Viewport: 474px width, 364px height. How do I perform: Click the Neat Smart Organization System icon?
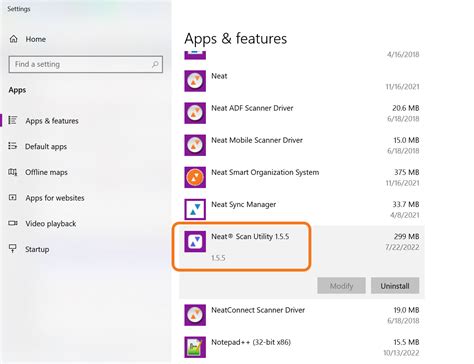[195, 177]
